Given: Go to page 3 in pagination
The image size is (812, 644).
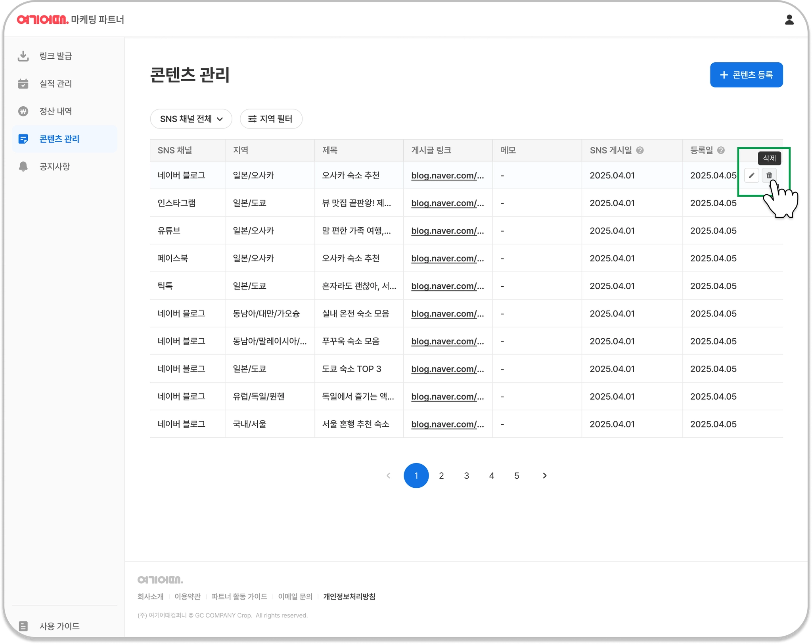Looking at the screenshot, I should (466, 475).
